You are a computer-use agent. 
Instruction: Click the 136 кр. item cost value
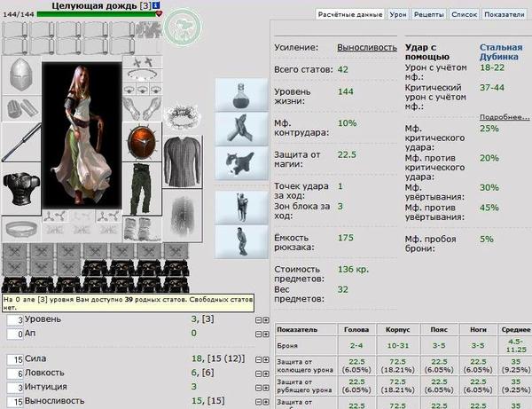(x=353, y=270)
